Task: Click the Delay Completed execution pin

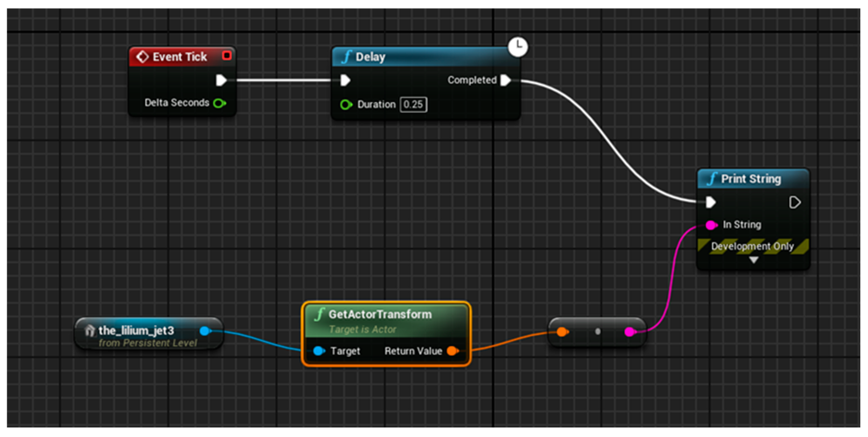Action: pyautogui.click(x=506, y=80)
